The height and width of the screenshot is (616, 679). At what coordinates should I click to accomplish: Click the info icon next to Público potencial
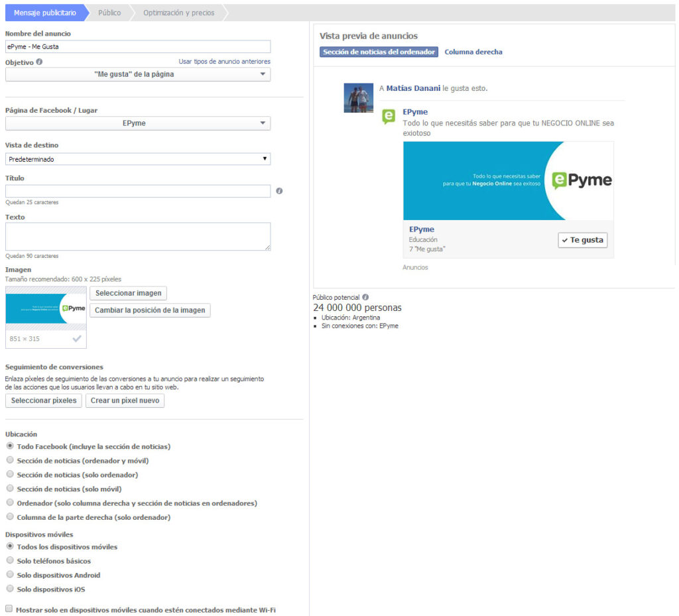coord(366,298)
